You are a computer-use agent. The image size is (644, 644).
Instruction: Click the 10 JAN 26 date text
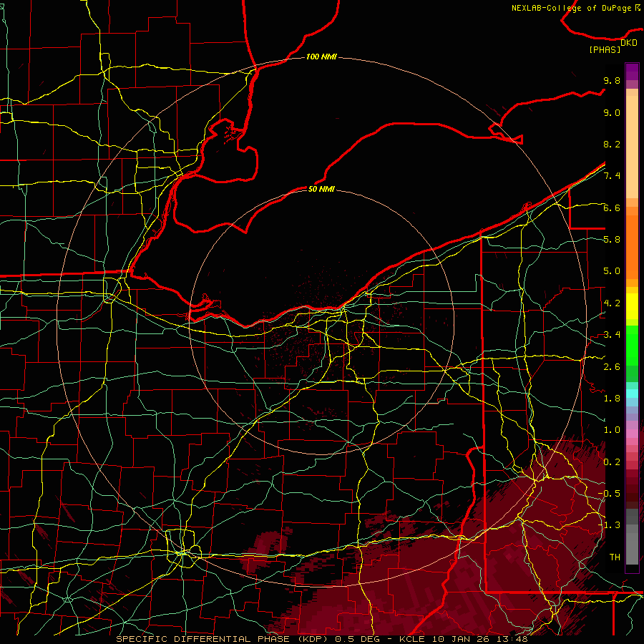click(x=460, y=639)
